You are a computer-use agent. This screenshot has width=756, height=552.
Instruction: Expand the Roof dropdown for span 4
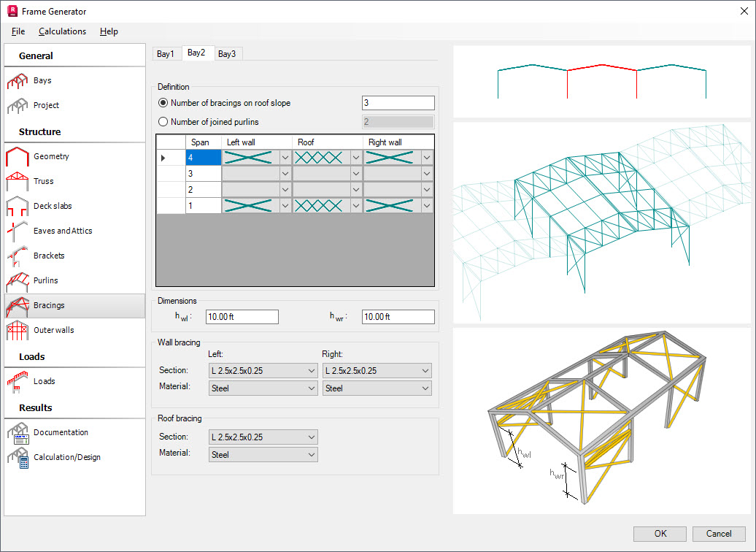coord(358,157)
